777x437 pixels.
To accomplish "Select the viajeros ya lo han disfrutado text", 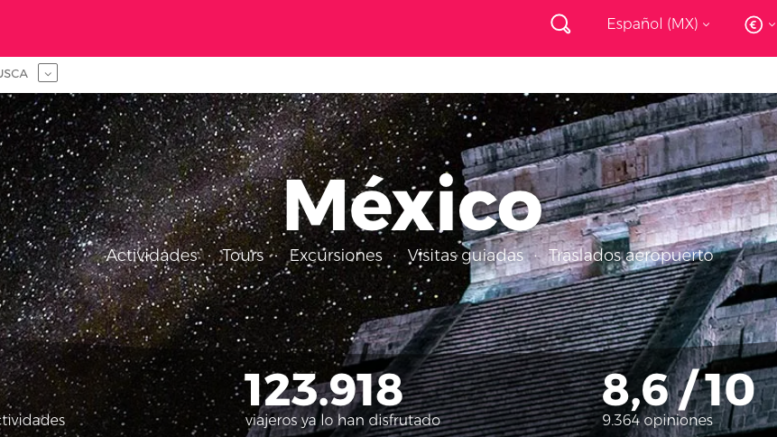I will [342, 420].
